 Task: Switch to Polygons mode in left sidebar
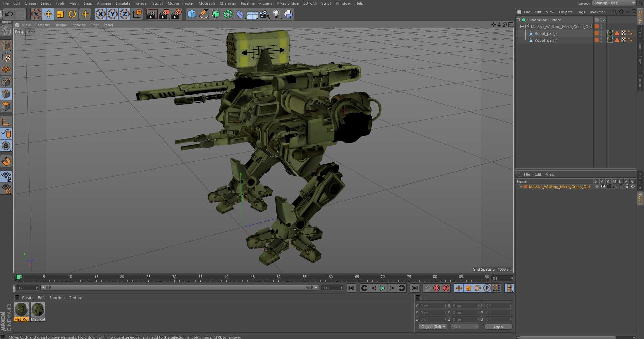[6, 106]
